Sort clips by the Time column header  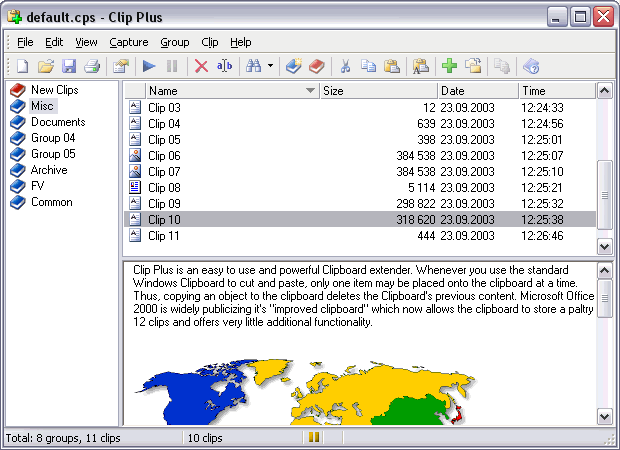557,91
